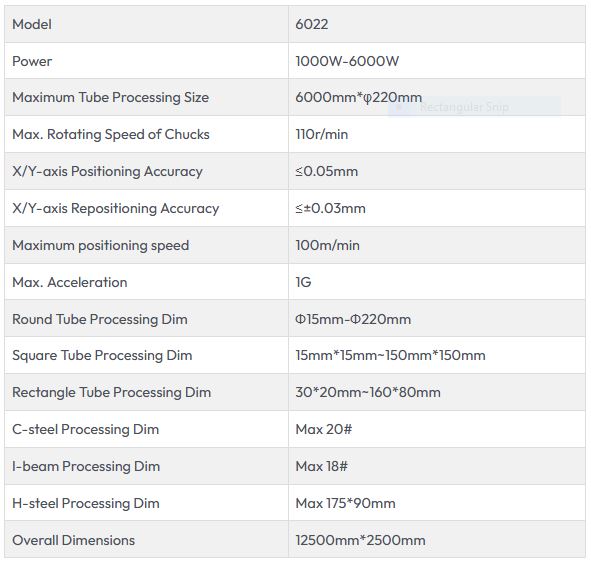Select the Max 175*90mm H-steel value
Screen dimensions: 591x565
345,503
